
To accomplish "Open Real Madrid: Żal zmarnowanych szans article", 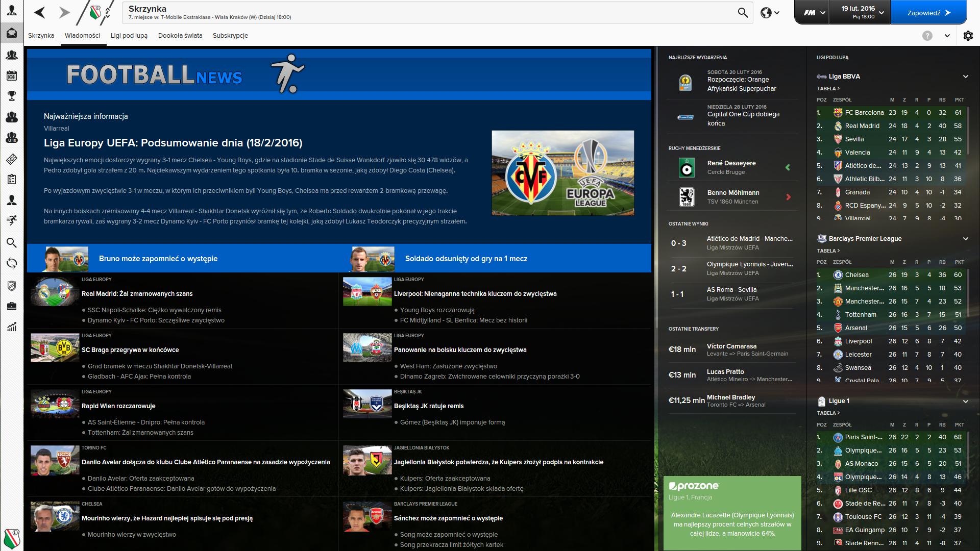I will (137, 294).
